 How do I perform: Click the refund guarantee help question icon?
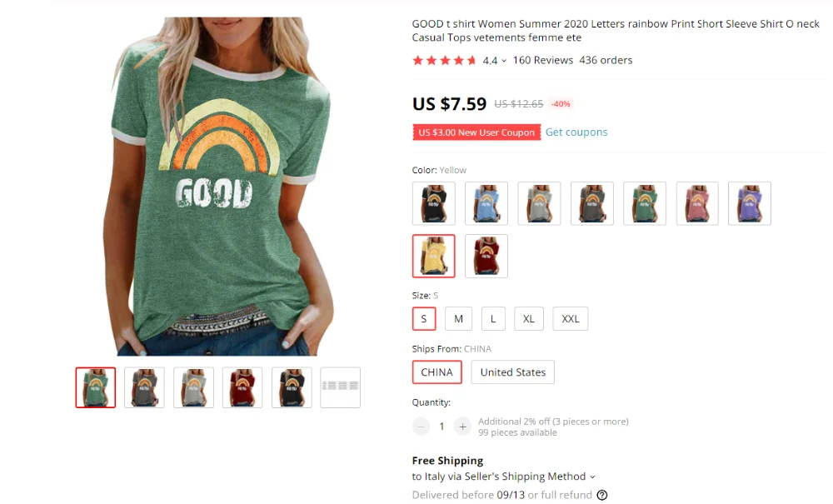(602, 495)
